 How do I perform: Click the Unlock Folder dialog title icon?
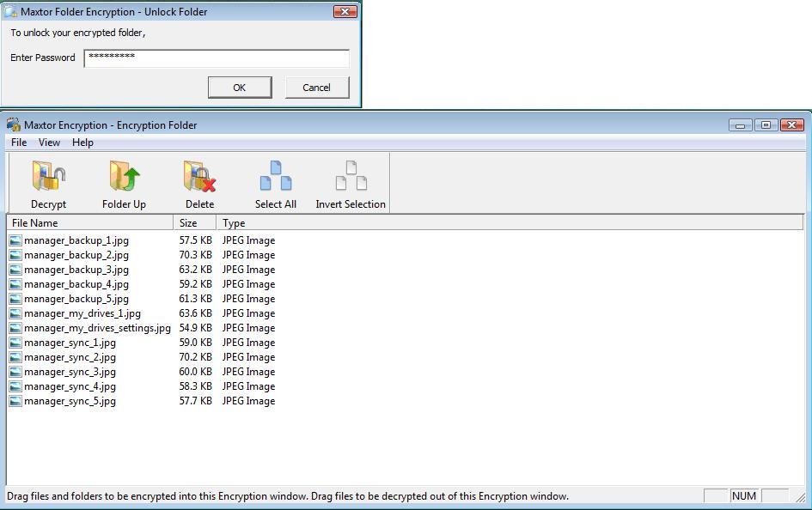[10, 11]
